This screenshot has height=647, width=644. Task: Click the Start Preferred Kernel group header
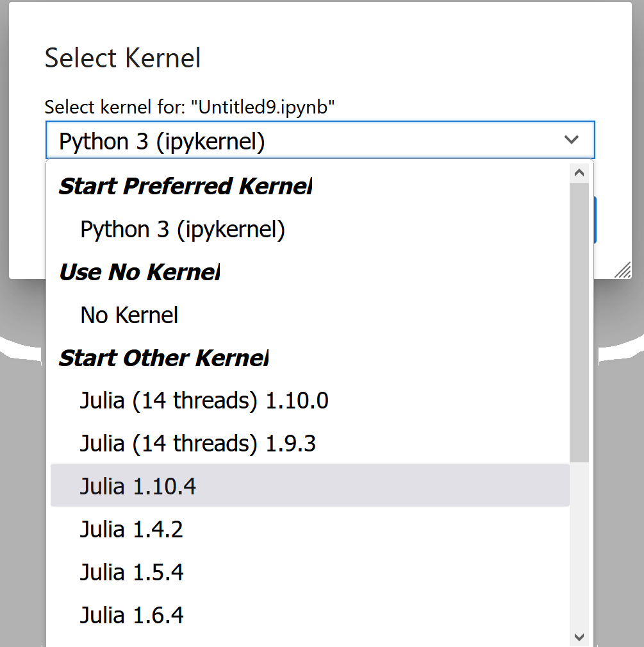coord(185,186)
